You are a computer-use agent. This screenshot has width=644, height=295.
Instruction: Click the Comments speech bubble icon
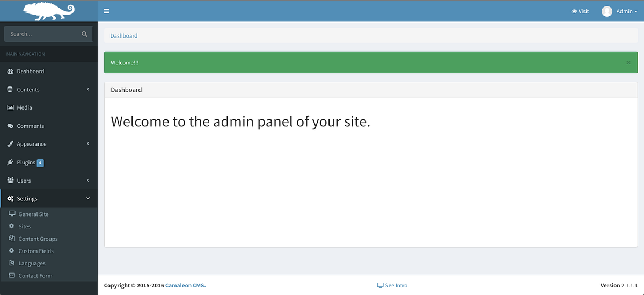pyautogui.click(x=10, y=126)
